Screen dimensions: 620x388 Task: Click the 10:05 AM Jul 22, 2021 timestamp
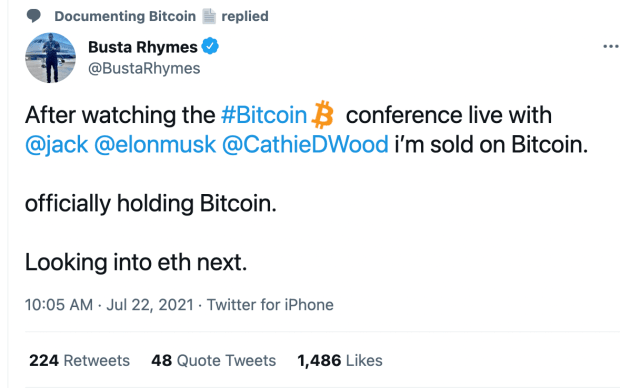click(109, 305)
